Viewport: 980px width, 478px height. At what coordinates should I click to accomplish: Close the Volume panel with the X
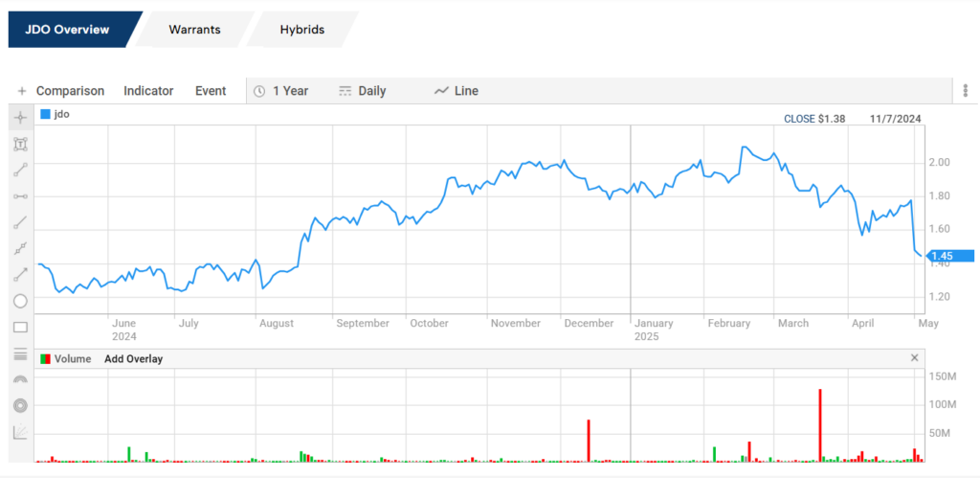[914, 358]
